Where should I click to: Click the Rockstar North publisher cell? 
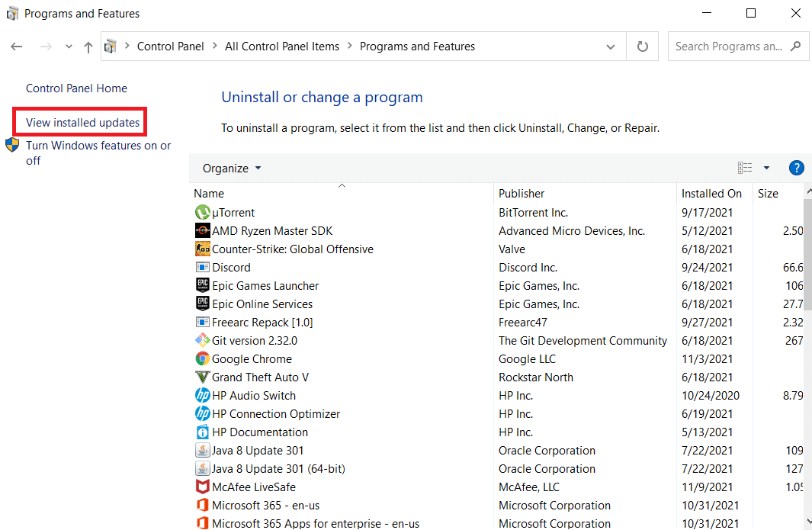point(535,377)
